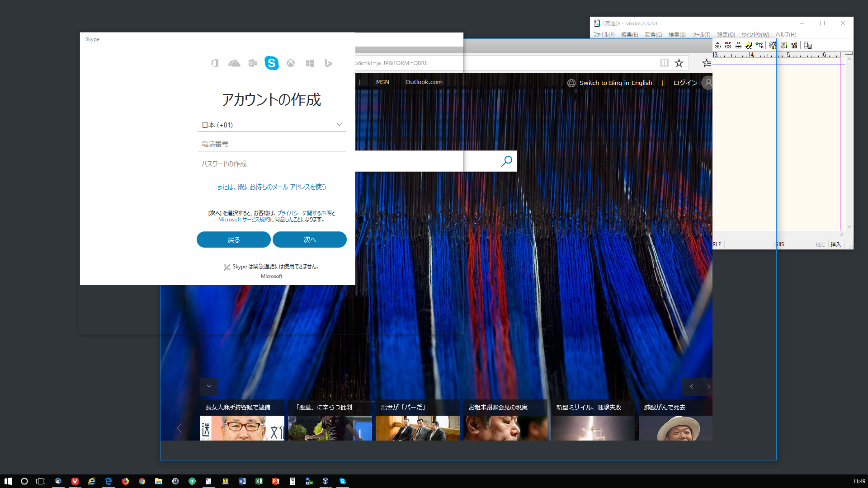Screen dimensions: 868x488
Task: Open sakura 検索(S) menu
Action: tap(677, 35)
